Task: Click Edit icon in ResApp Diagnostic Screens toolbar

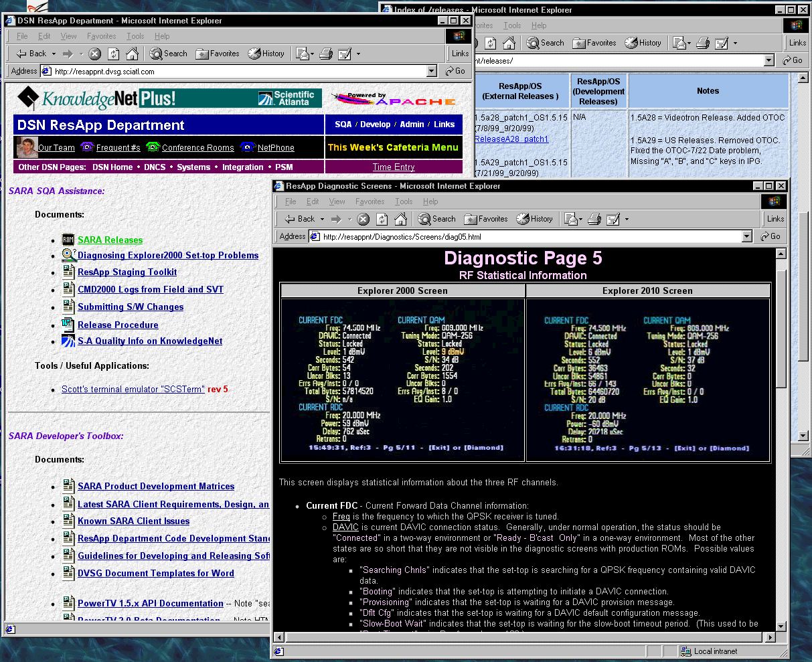Action: point(613,219)
